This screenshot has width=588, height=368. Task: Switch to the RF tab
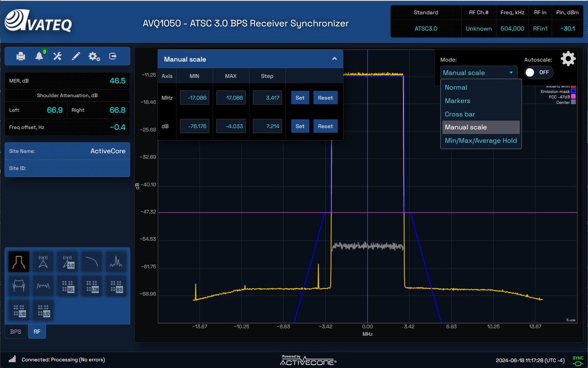point(37,332)
